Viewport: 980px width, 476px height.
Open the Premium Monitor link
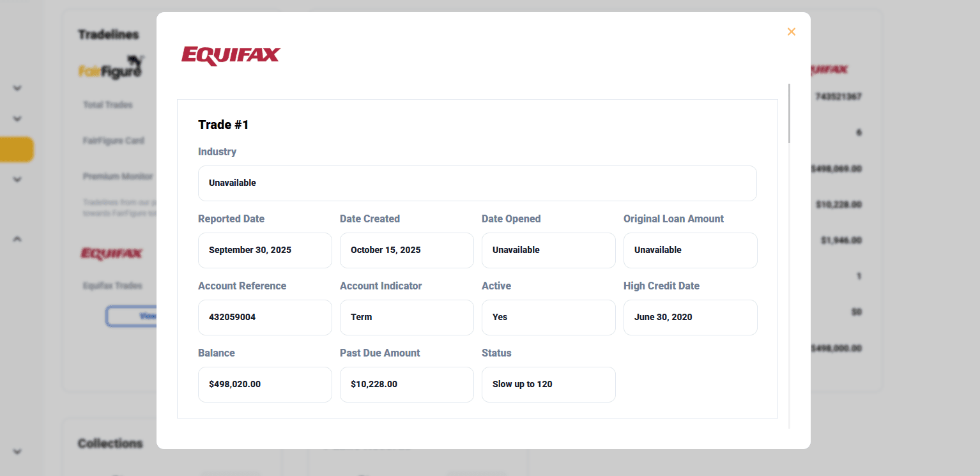click(118, 176)
